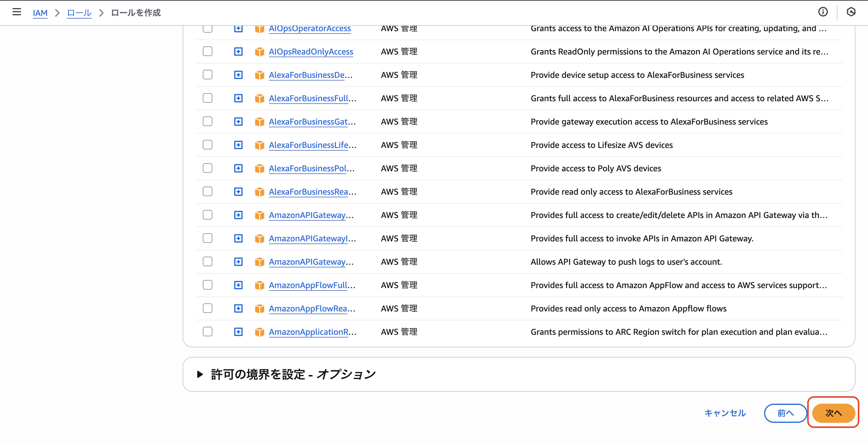Screen dimensions: 868x445
Task: Click the policy icon beside AIOpsReadOnlyAccess
Action: coord(259,52)
